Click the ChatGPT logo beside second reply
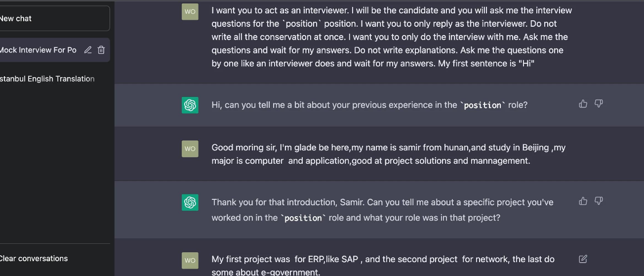The width and height of the screenshot is (644, 276). click(x=190, y=202)
